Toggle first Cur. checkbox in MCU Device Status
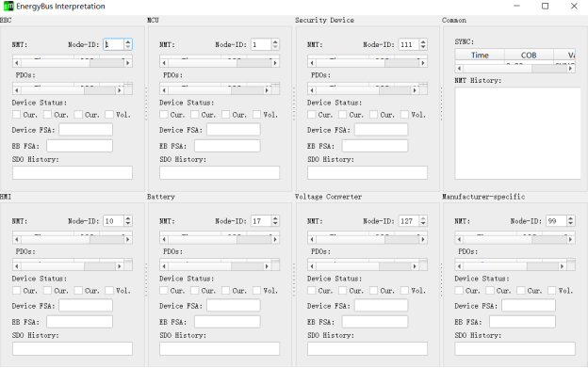The image size is (588, 368). click(164, 115)
